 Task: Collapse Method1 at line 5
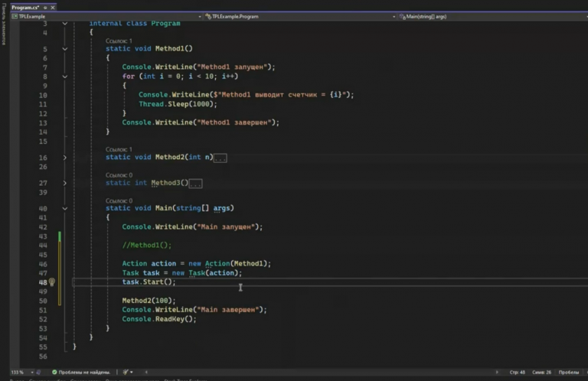tap(64, 49)
